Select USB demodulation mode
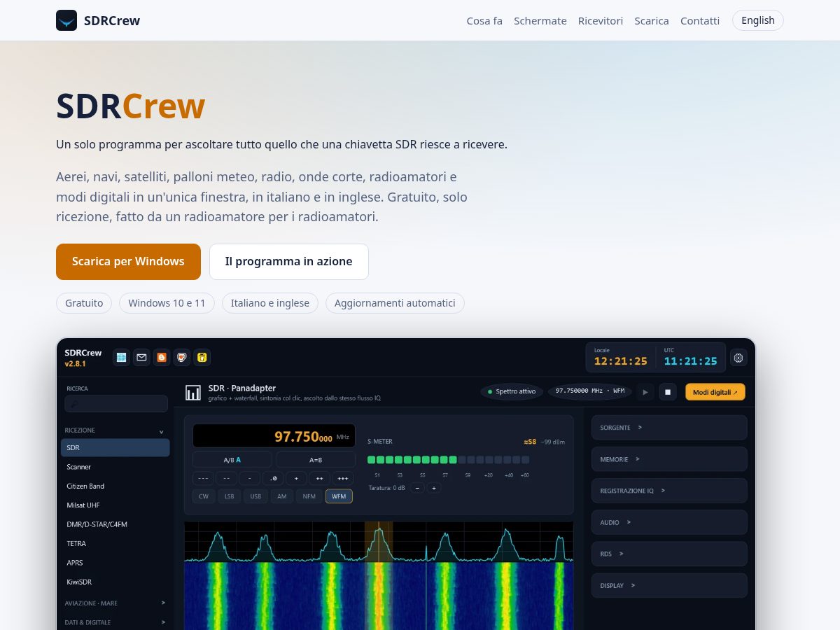The height and width of the screenshot is (630, 840). point(255,496)
